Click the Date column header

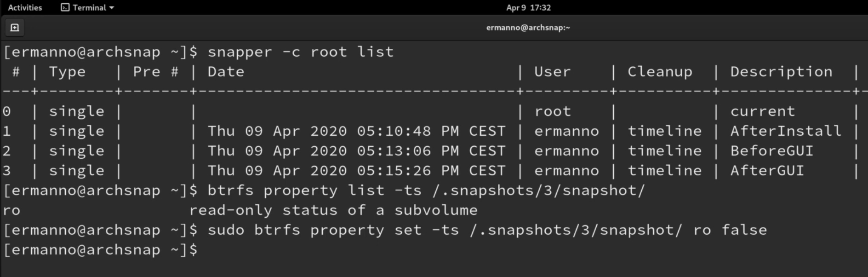click(226, 72)
